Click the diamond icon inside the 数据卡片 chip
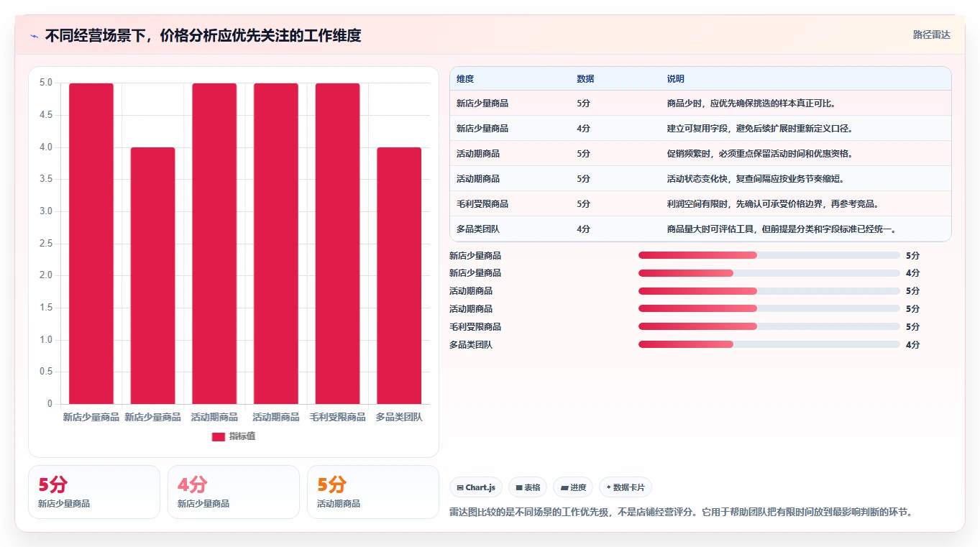Image resolution: width=980 pixels, height=547 pixels. (608, 487)
